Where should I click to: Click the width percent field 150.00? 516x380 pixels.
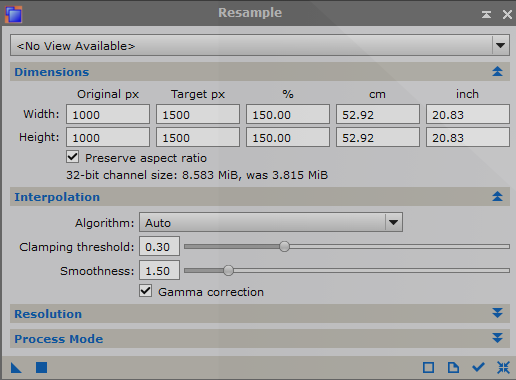pyautogui.click(x=288, y=114)
